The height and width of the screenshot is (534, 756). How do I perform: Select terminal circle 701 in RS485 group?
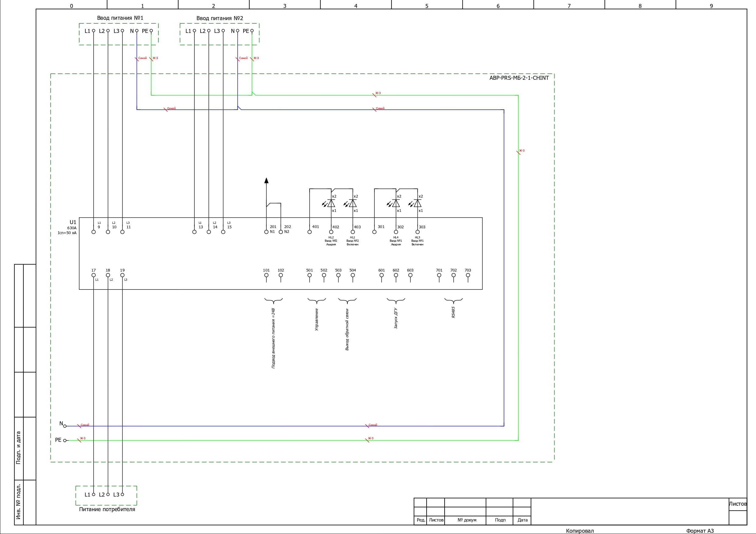click(439, 275)
